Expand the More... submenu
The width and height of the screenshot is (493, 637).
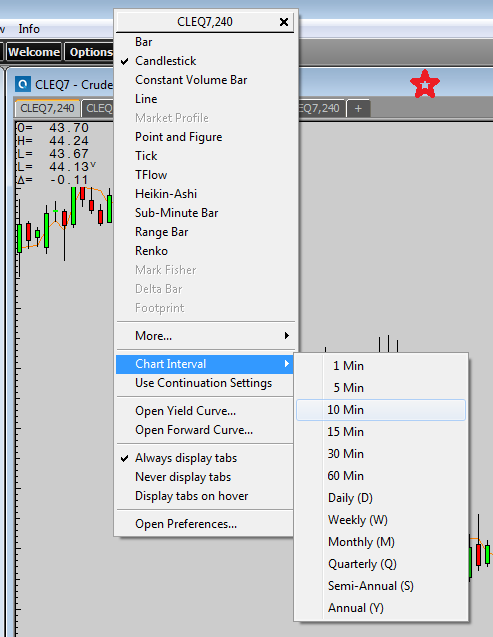coord(205,336)
